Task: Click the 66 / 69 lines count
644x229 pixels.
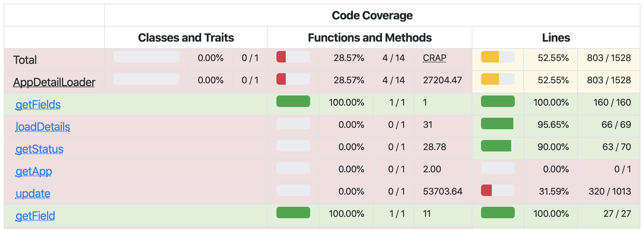Action: click(616, 125)
